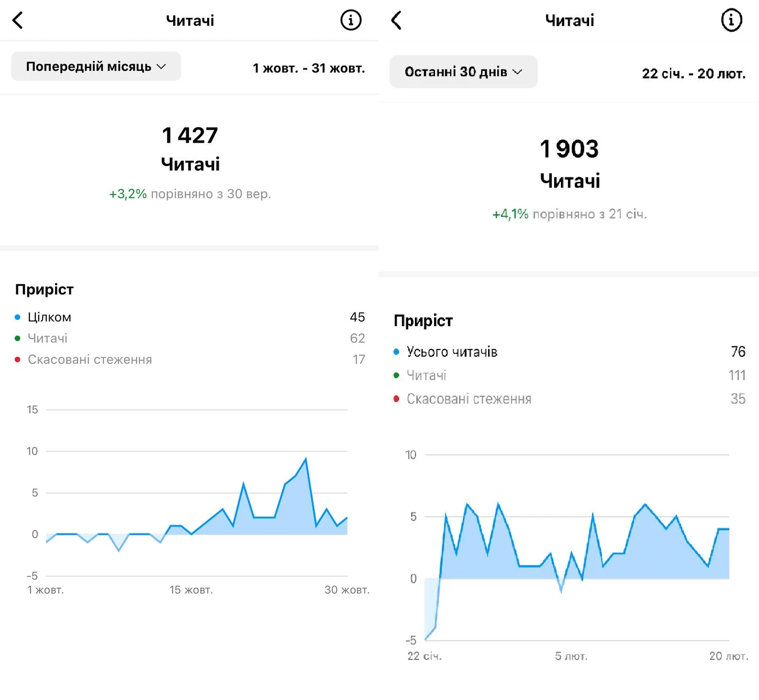Tap the Приріст heading above Усього читачів
Screen dimensions: 759x700
(423, 320)
